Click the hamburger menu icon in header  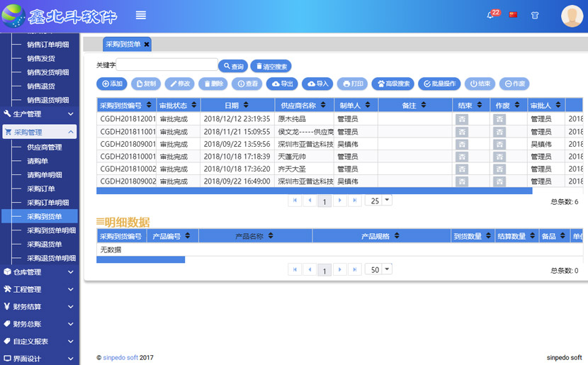point(141,15)
